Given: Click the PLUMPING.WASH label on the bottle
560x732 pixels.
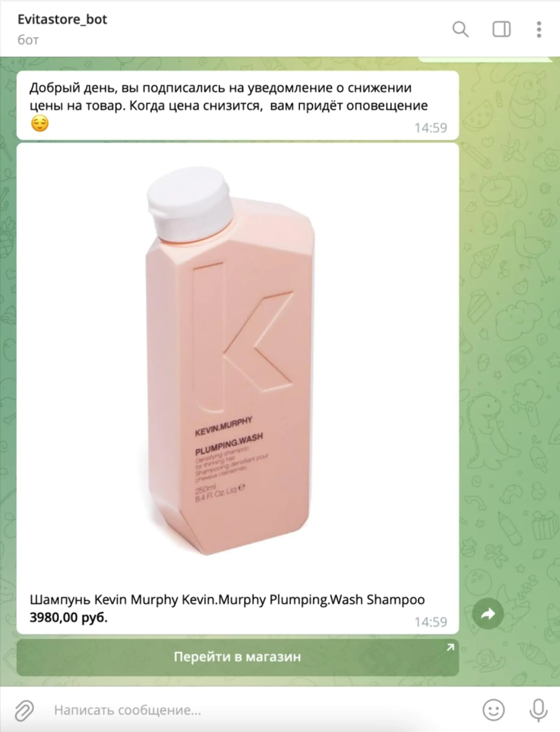Looking at the screenshot, I should pyautogui.click(x=229, y=444).
